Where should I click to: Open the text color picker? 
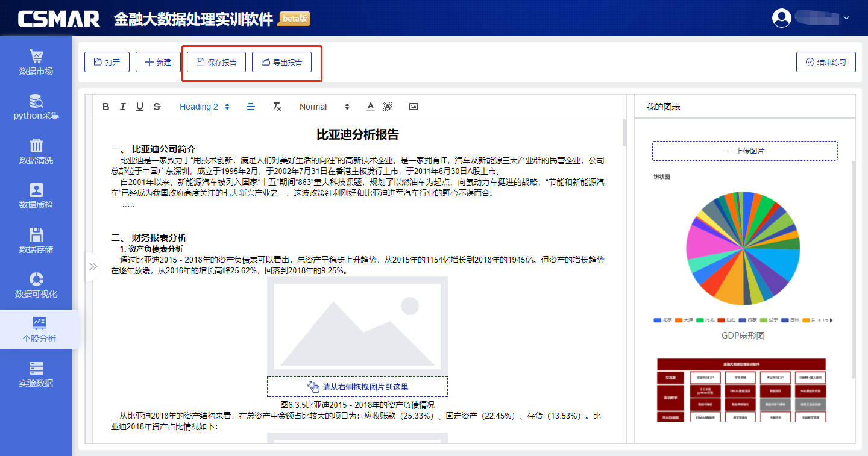371,107
